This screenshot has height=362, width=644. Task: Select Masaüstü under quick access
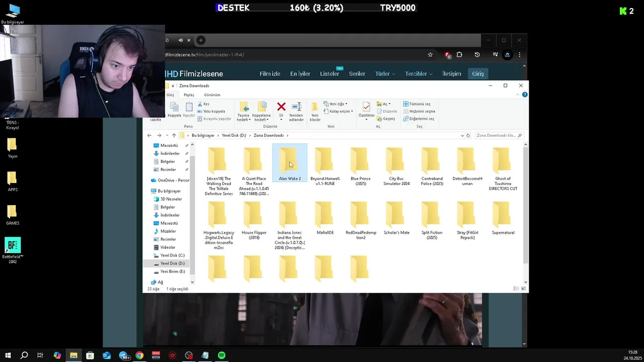coord(169,145)
